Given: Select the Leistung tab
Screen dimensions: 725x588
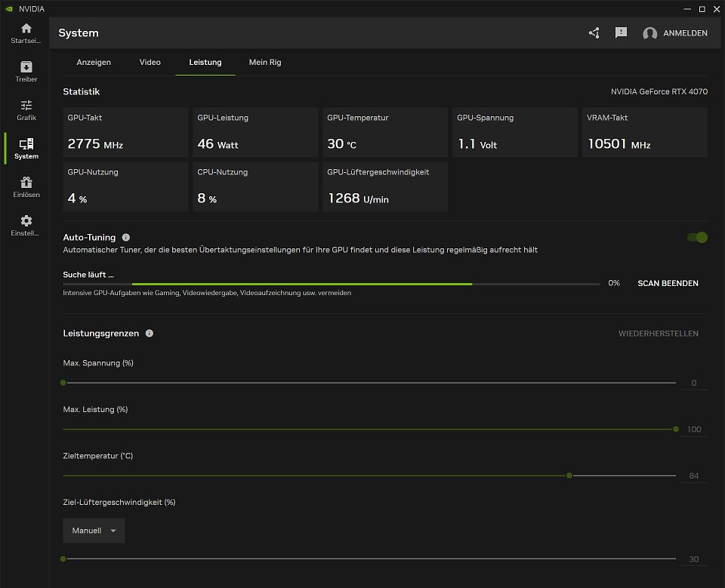Looking at the screenshot, I should (x=205, y=62).
